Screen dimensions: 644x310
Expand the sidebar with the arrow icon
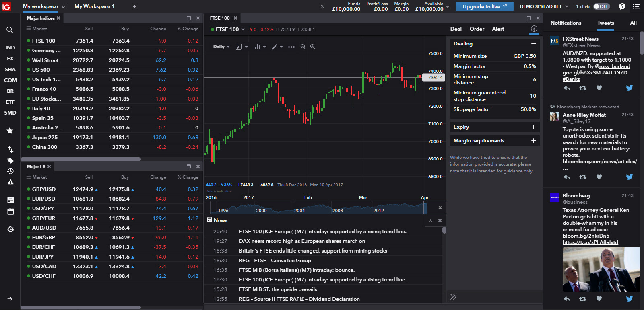(10, 299)
